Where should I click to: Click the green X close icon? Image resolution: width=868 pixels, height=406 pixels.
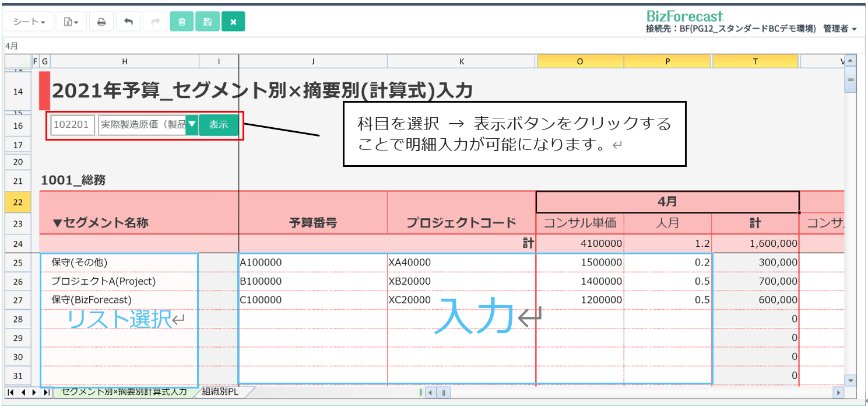pos(233,22)
